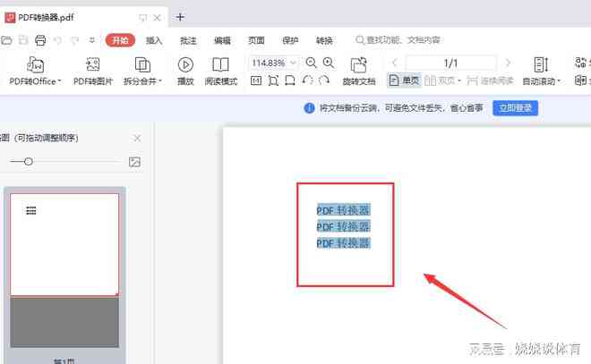Expand the PDF转Office dropdown arrow
This screenshot has height=364, width=591.
pyautogui.click(x=60, y=81)
